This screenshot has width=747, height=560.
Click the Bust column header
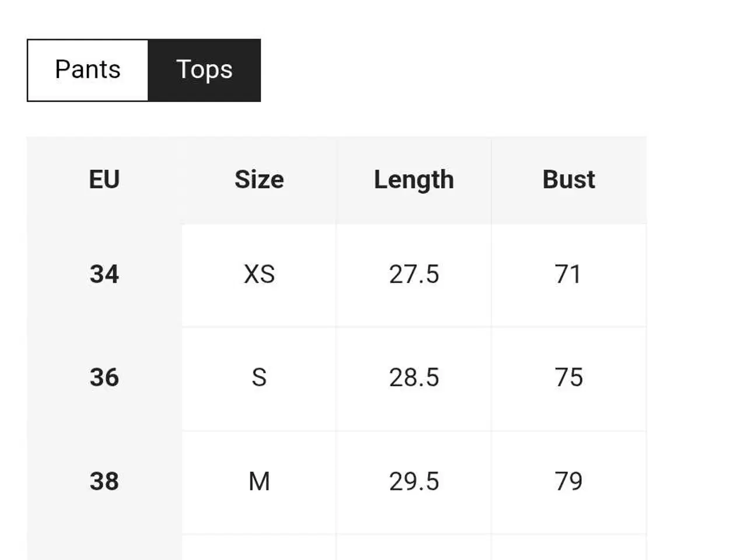[x=569, y=180]
